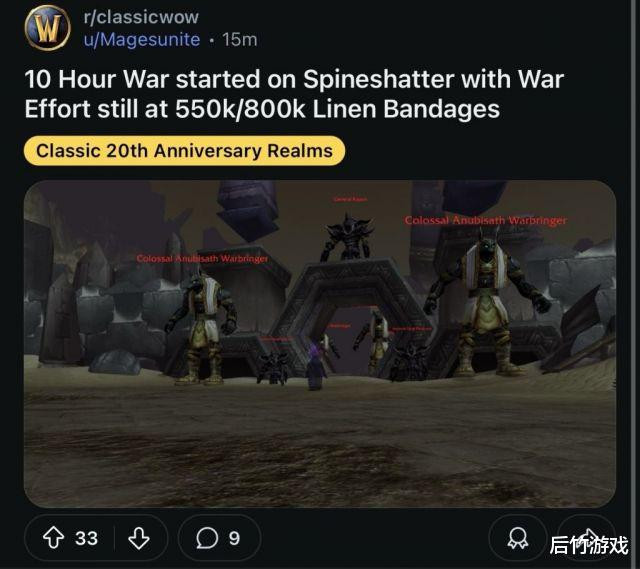The height and width of the screenshot is (569, 640).
Task: Open comments via the speech bubble icon
Action: (x=207, y=538)
